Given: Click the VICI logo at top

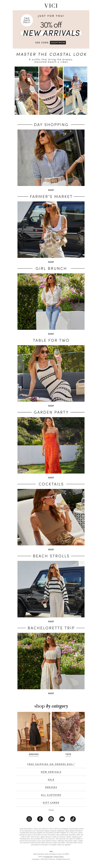Looking at the screenshot, I should 51,5.
